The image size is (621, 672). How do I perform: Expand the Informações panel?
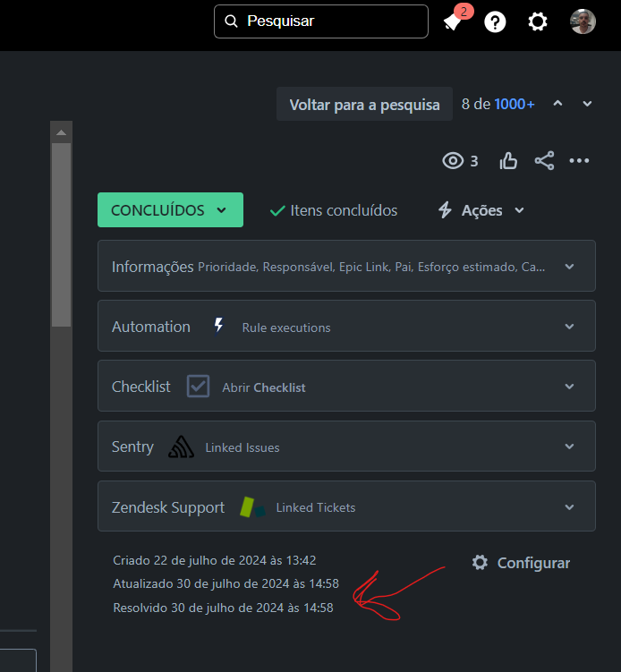click(346, 266)
